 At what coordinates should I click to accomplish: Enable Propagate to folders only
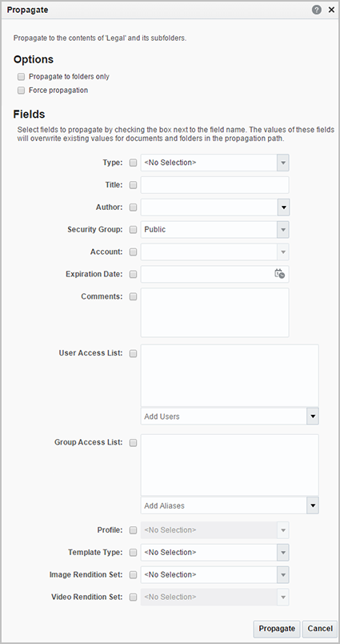[22, 77]
